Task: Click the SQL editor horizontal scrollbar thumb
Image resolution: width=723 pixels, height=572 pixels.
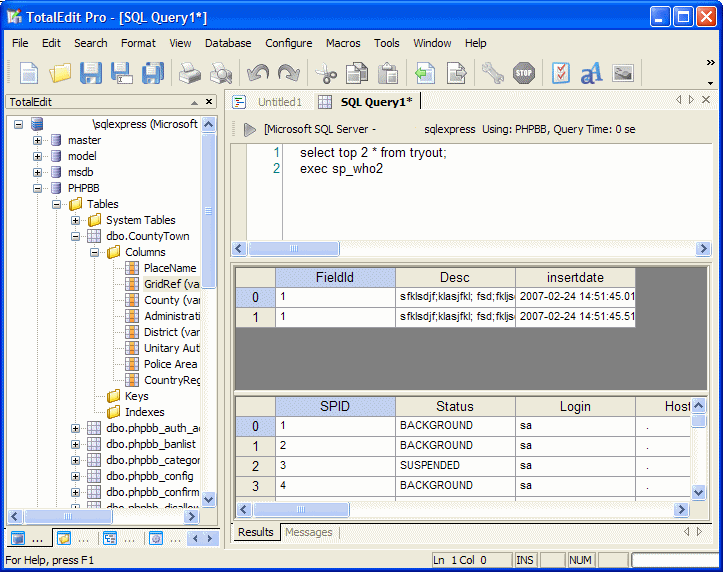Action: click(294, 248)
